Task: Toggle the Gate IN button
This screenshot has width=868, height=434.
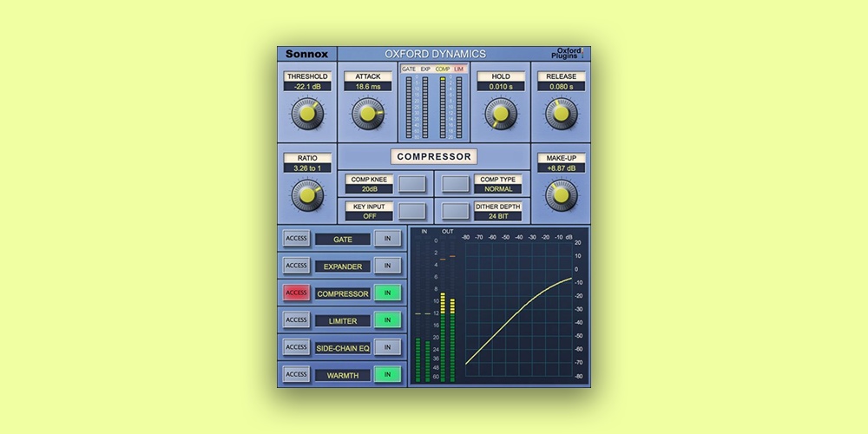Action: click(387, 239)
